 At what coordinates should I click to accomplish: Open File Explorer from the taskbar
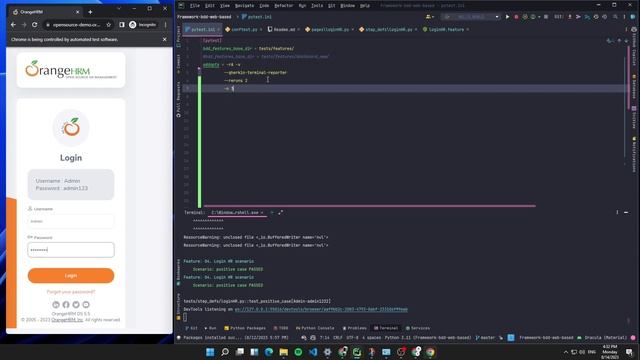pyautogui.click(x=284, y=352)
